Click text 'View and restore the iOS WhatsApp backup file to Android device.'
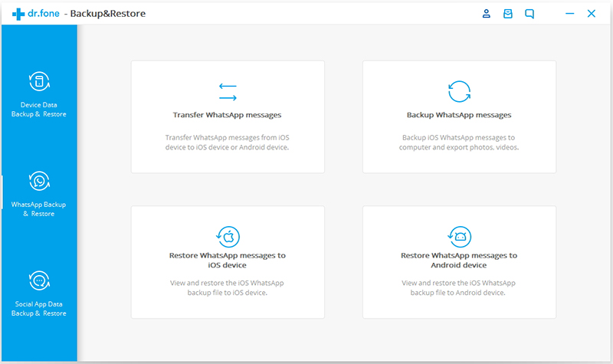This screenshot has height=364, width=613. click(458, 288)
